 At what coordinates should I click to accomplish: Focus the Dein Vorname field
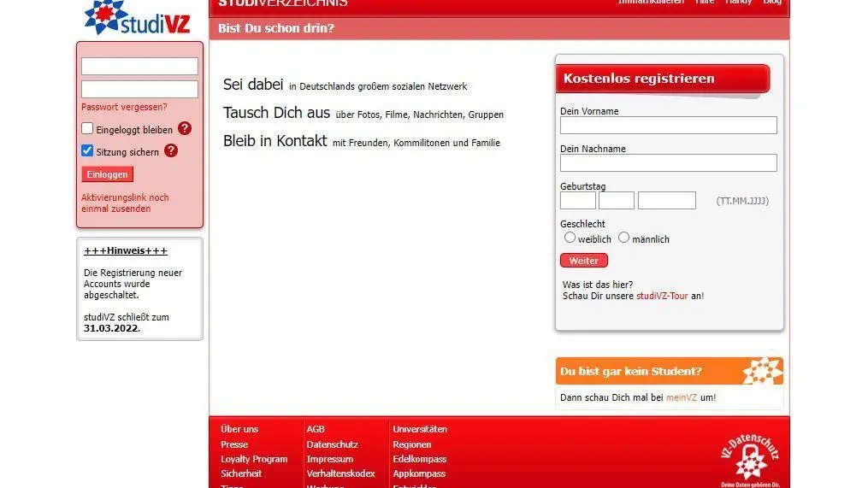[x=668, y=126]
